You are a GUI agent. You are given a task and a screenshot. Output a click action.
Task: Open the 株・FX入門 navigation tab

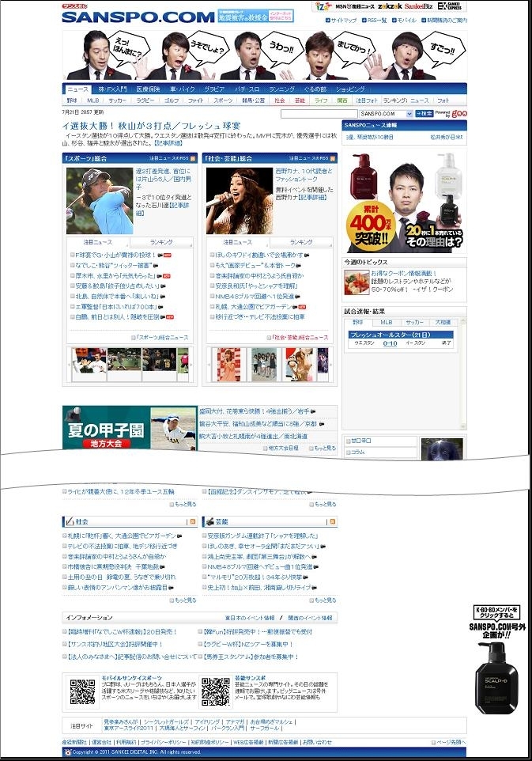tap(112, 89)
